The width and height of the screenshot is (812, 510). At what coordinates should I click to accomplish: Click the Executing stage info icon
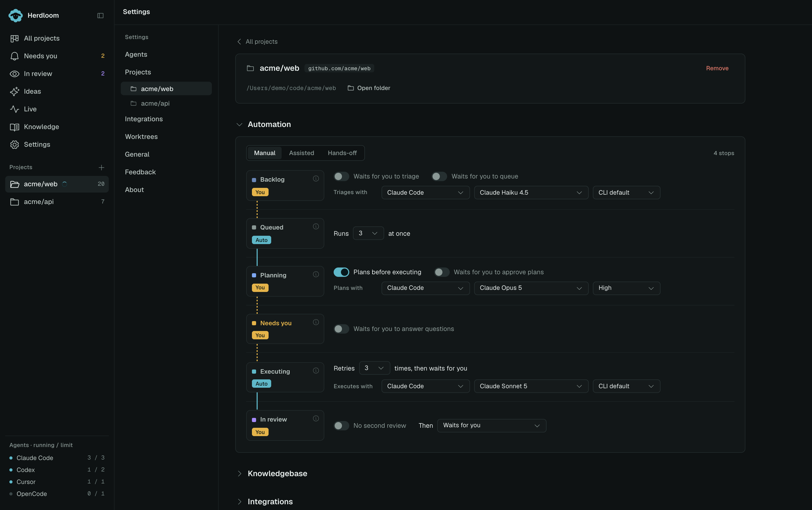(x=316, y=371)
